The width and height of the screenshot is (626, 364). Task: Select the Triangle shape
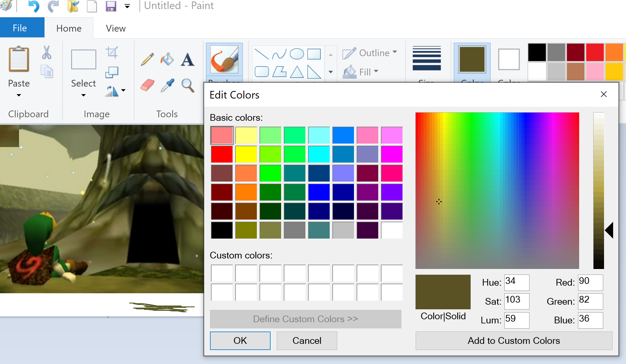pyautogui.click(x=297, y=72)
